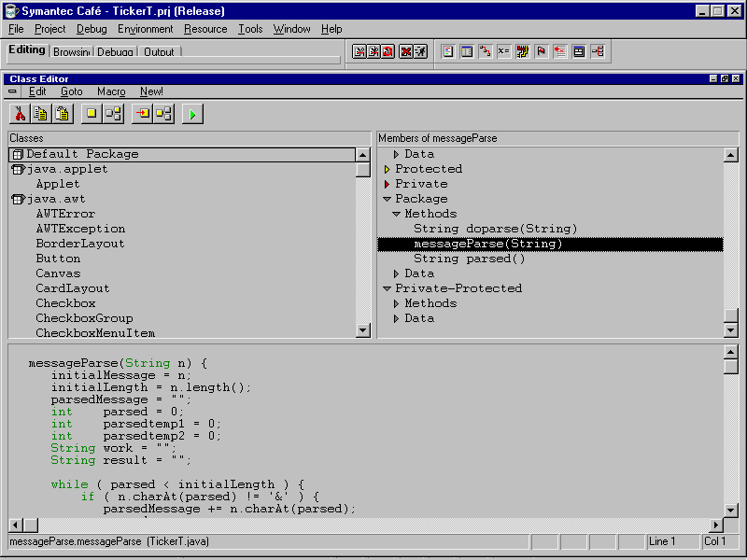The height and width of the screenshot is (560, 747).
Task: Click the window panes layout icon
Action: point(578,51)
